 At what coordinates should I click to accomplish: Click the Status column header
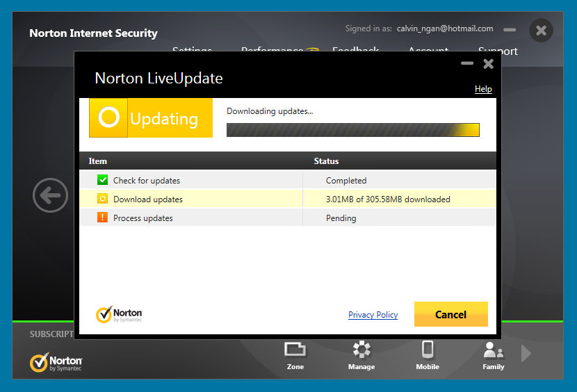(326, 161)
